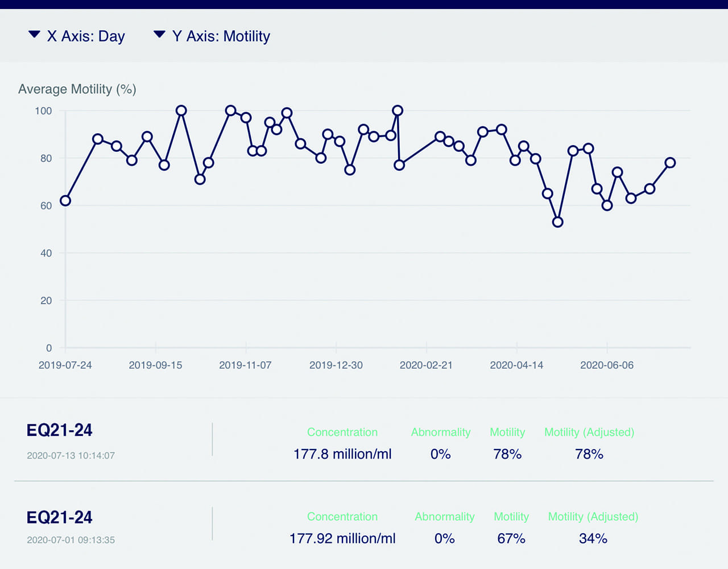This screenshot has width=728, height=569.
Task: Click the 2020-06-06 x-axis date label
Action: click(x=606, y=365)
